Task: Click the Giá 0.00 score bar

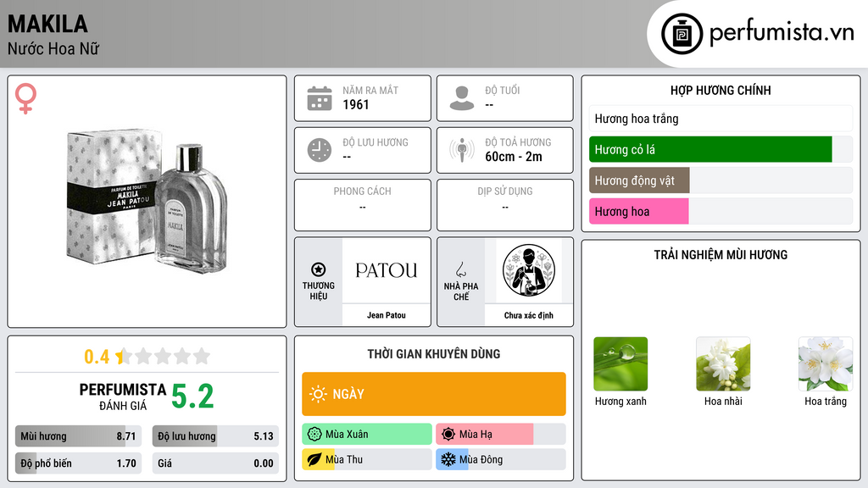Action: [215, 463]
